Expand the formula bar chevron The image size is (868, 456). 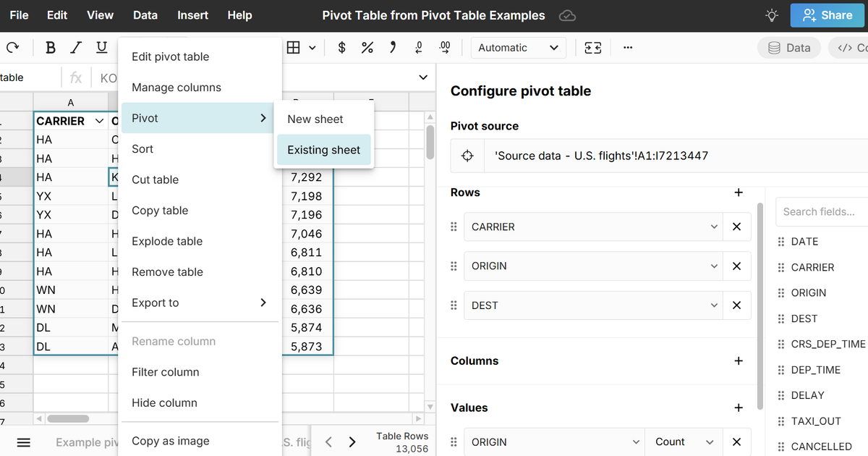(423, 77)
